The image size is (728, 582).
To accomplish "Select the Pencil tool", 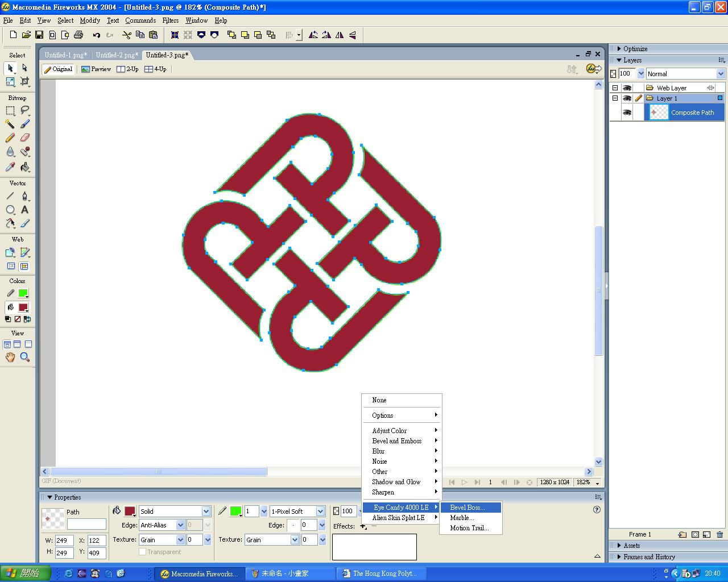I will 10,138.
